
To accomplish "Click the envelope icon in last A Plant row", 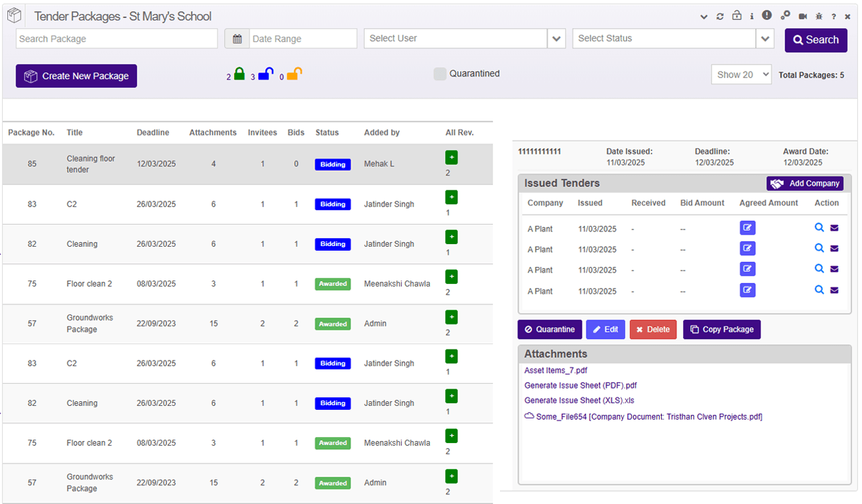I will (834, 290).
